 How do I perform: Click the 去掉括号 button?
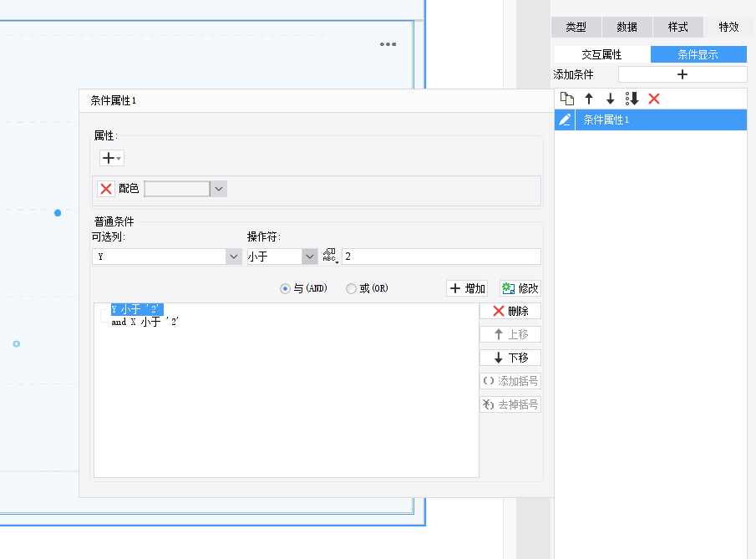coord(510,404)
